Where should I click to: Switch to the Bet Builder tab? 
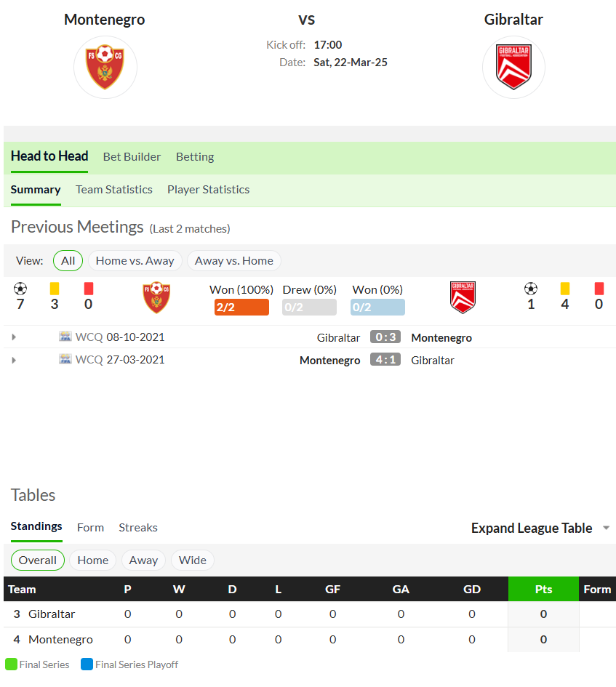pos(132,157)
